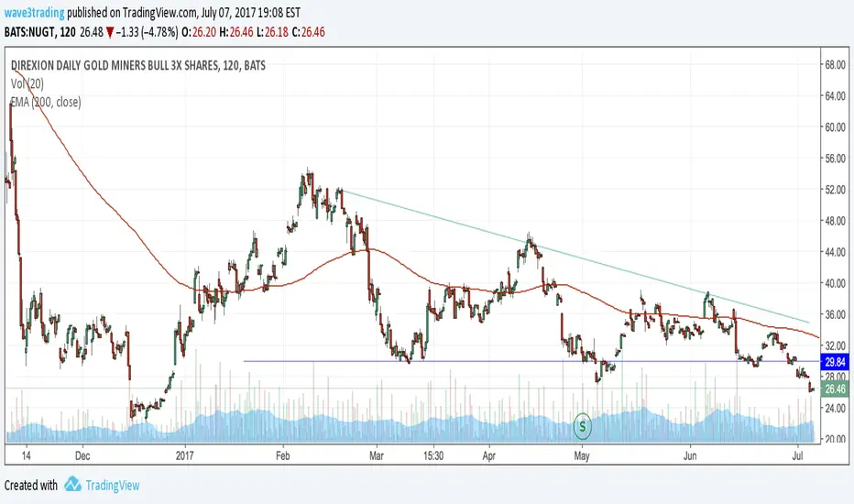The height and width of the screenshot is (504, 854).
Task: Click the 60.00 price axis label
Action: (835, 127)
